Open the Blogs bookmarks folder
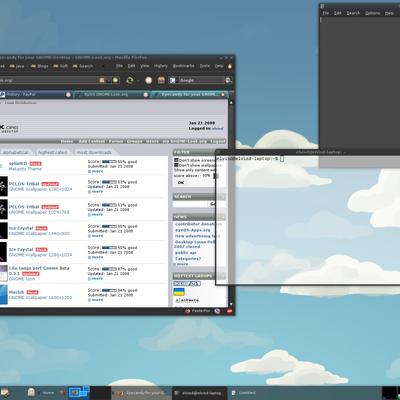This screenshot has height=400, width=400. (x=39, y=66)
